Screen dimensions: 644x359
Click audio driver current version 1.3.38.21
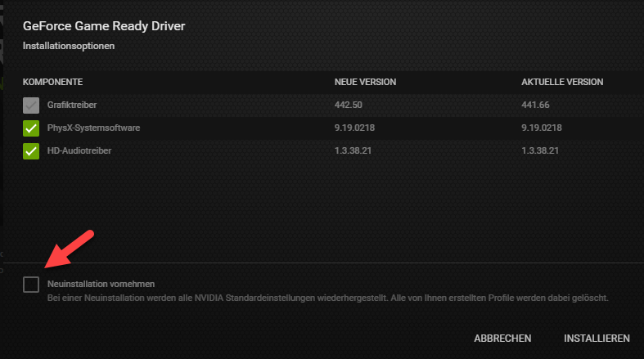tap(540, 151)
